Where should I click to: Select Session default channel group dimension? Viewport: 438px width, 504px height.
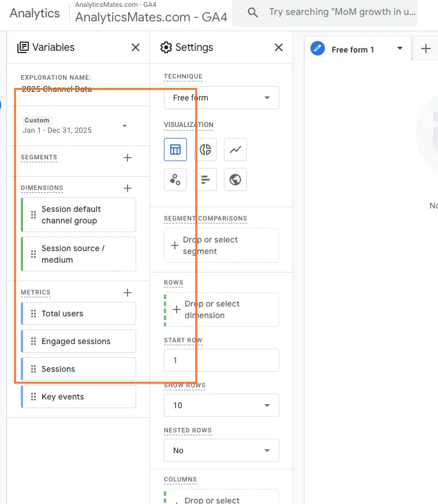78,215
